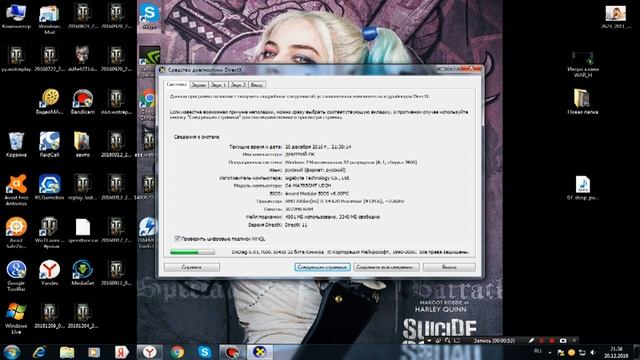Open the network tray icon
The width and height of the screenshot is (640, 360).
click(582, 352)
